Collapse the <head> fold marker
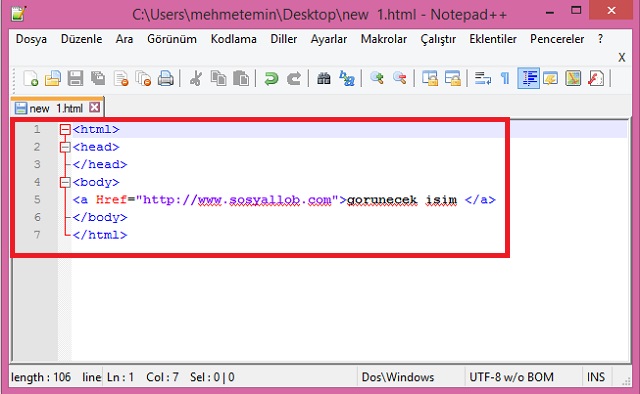 tap(65, 147)
